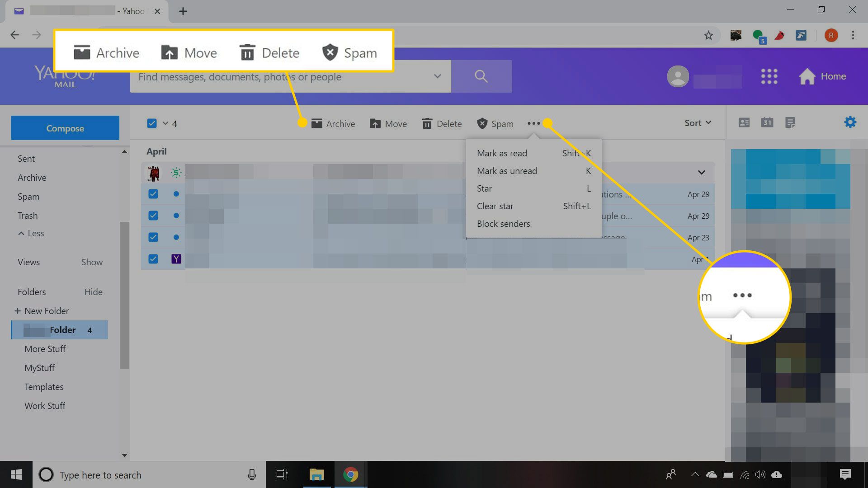Open the New Folder button

click(41, 310)
